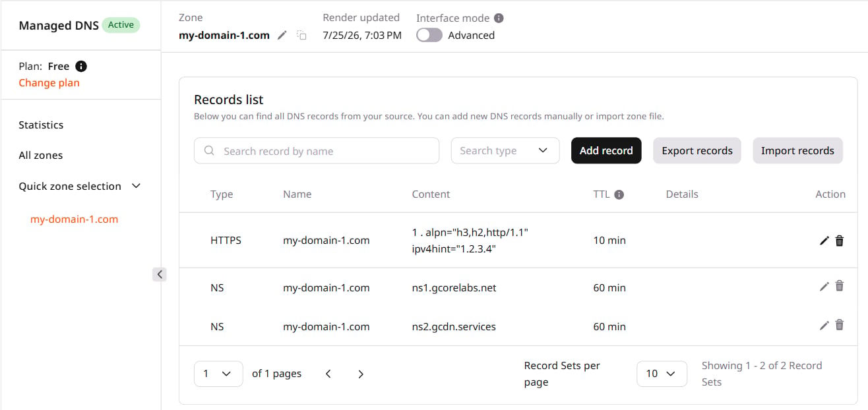The height and width of the screenshot is (410, 868).
Task: Click Content column header
Action: 431,194
